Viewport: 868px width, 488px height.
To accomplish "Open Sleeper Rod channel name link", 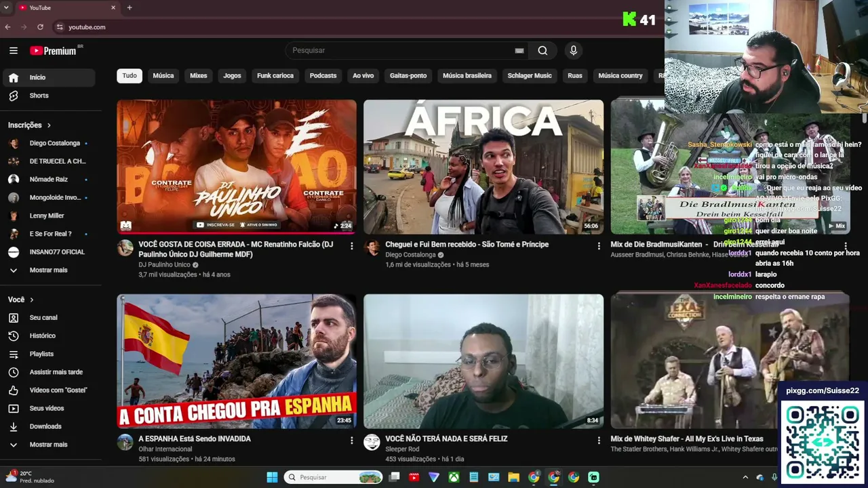I will [x=402, y=449].
